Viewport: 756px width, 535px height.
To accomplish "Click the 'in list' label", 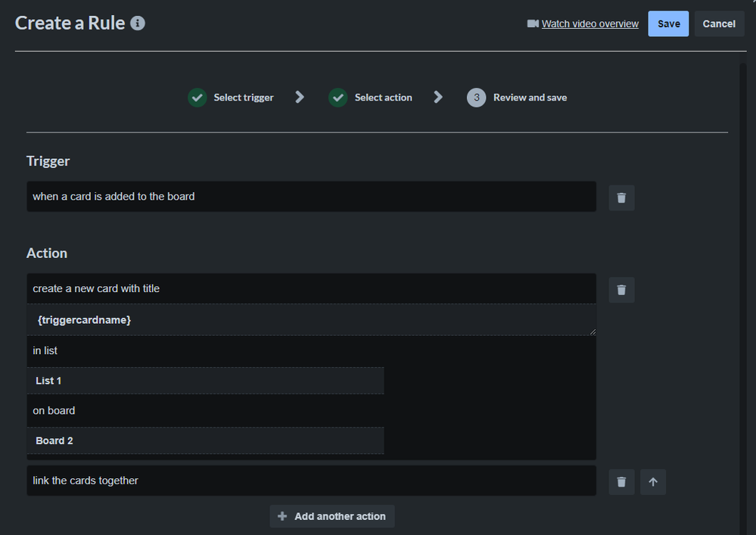I will [x=45, y=350].
